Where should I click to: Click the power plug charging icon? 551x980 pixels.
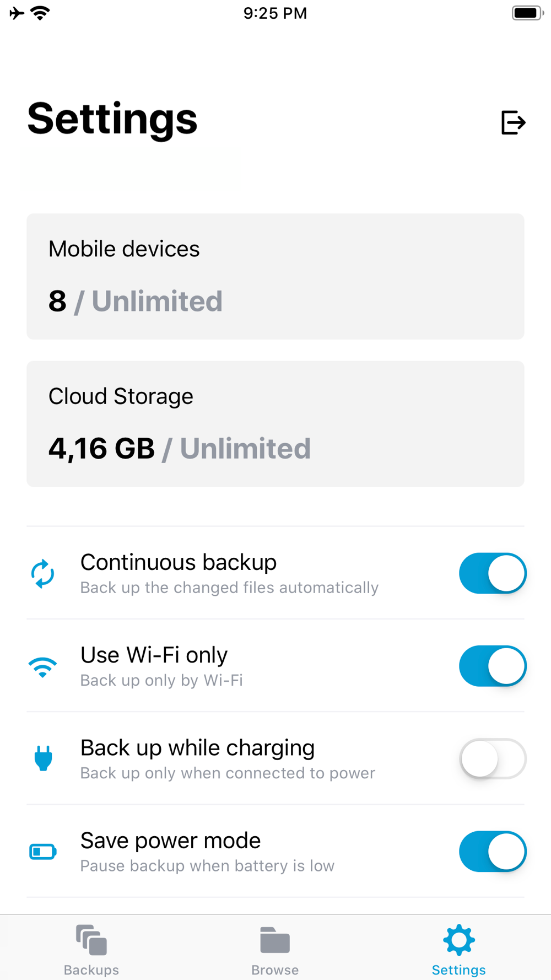point(43,758)
